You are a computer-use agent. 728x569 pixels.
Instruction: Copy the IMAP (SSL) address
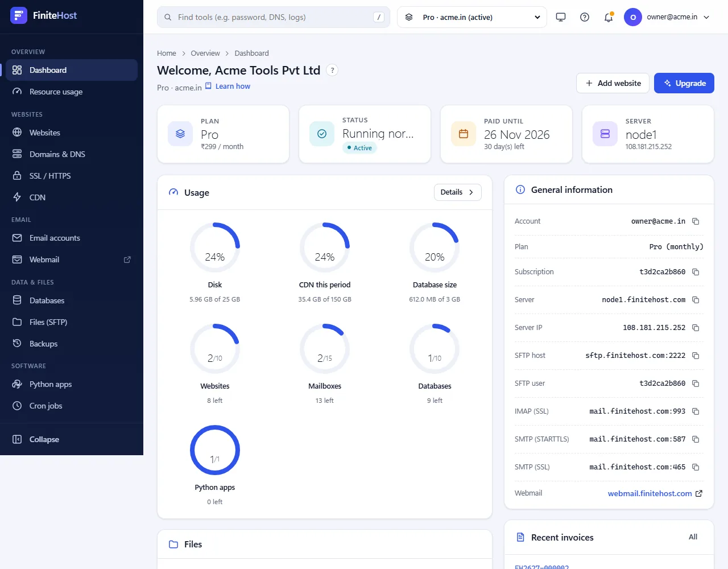coord(696,411)
